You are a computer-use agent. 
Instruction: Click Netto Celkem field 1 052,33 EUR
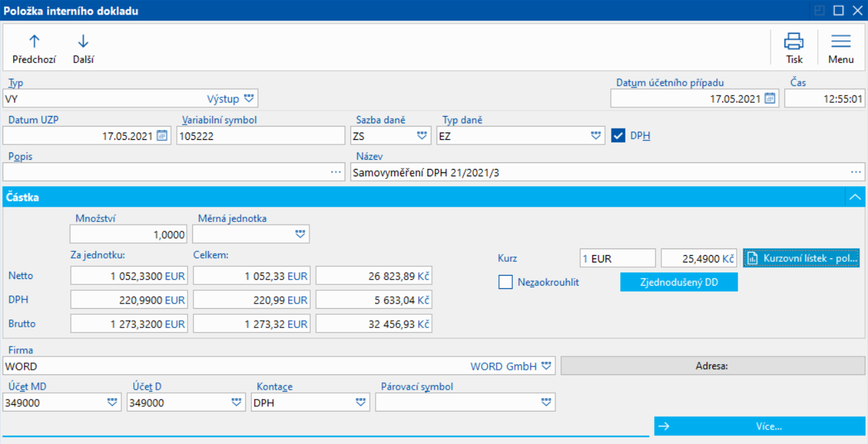click(x=251, y=276)
